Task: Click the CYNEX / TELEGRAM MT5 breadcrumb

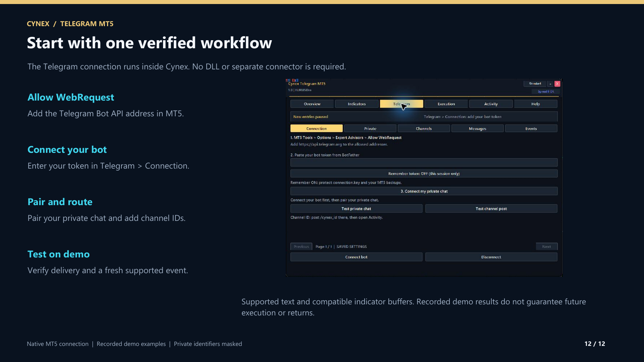Action: pyautogui.click(x=70, y=24)
